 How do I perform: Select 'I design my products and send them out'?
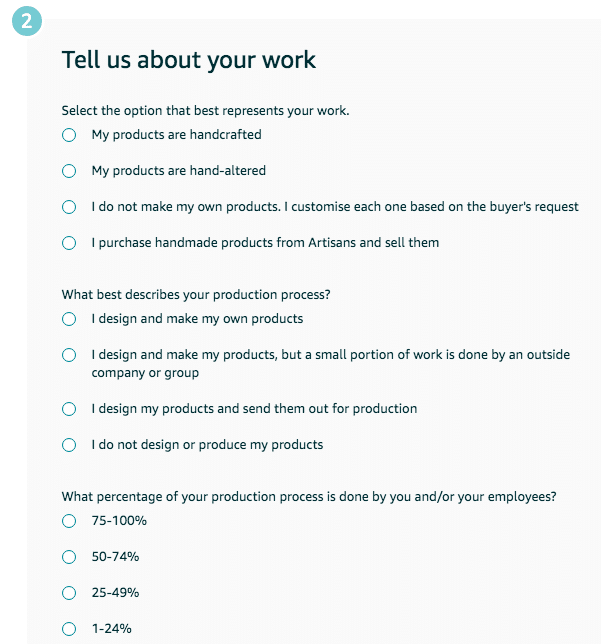pyautogui.click(x=69, y=409)
